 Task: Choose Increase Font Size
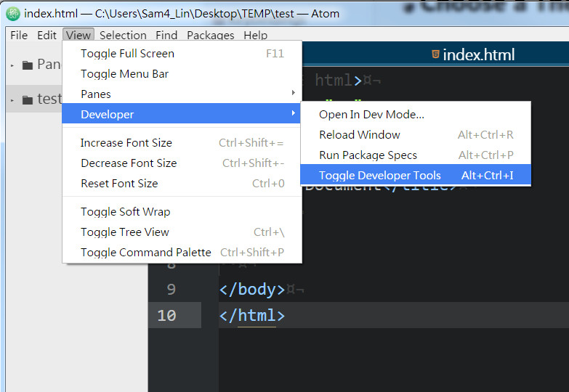tap(182, 143)
